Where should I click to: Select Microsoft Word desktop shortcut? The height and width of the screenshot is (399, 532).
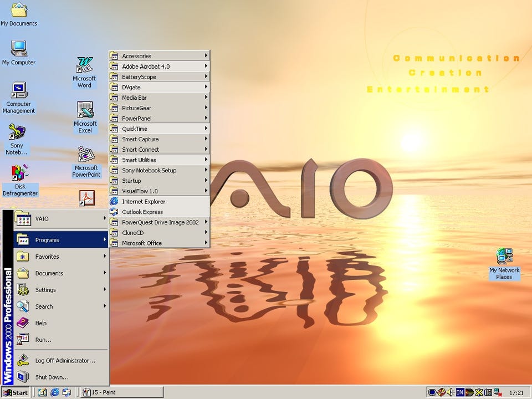coord(84,73)
